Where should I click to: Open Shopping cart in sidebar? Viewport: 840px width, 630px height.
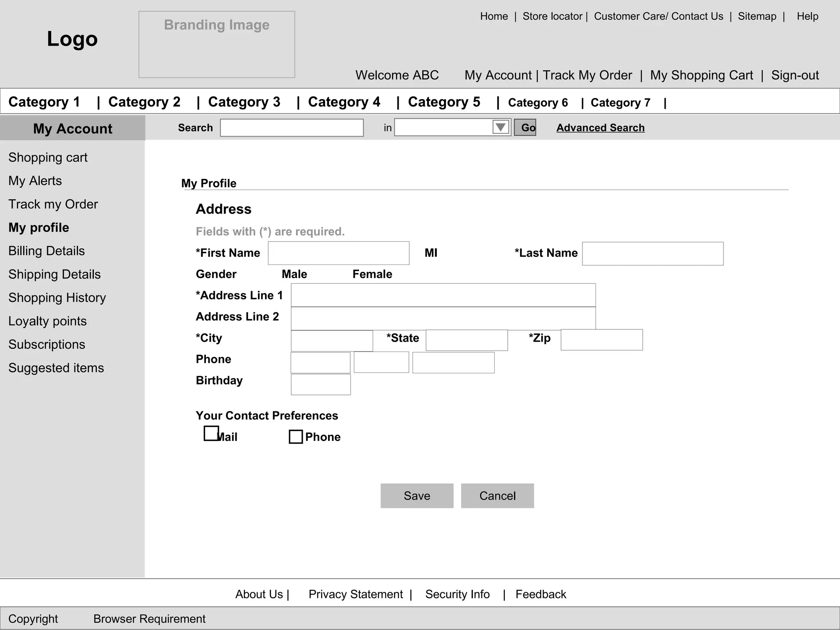(48, 157)
